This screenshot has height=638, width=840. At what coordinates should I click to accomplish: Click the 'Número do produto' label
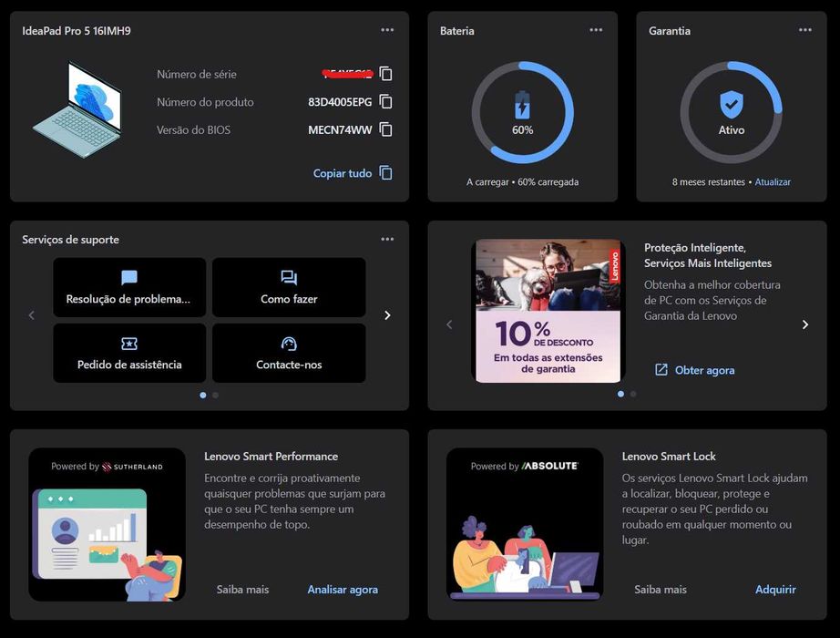coord(205,102)
